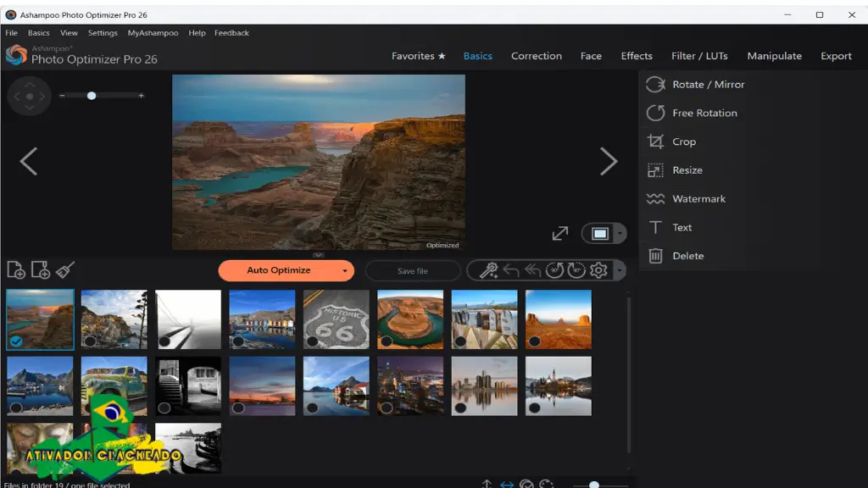Expand the Auto Optimize dropdown arrow
The height and width of the screenshot is (488, 868).
coord(344,270)
